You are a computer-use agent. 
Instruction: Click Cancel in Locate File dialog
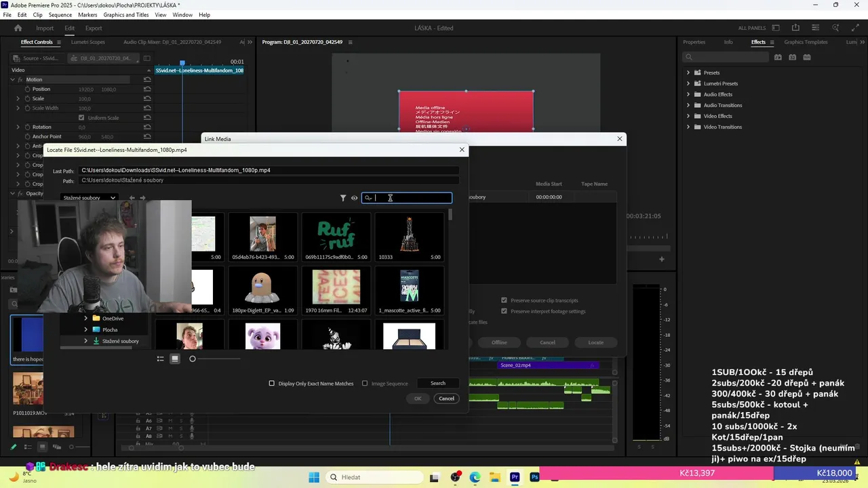446,399
